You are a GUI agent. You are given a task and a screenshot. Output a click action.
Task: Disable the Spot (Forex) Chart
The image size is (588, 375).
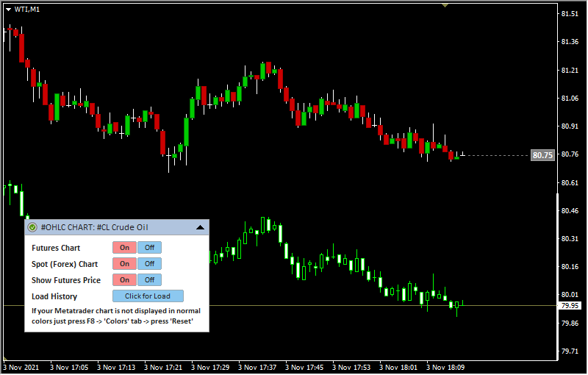149,264
